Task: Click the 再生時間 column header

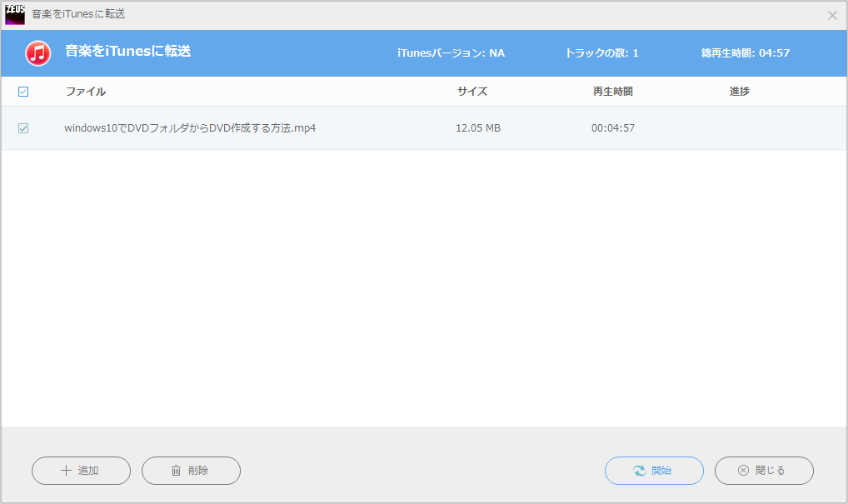Action: [x=612, y=92]
